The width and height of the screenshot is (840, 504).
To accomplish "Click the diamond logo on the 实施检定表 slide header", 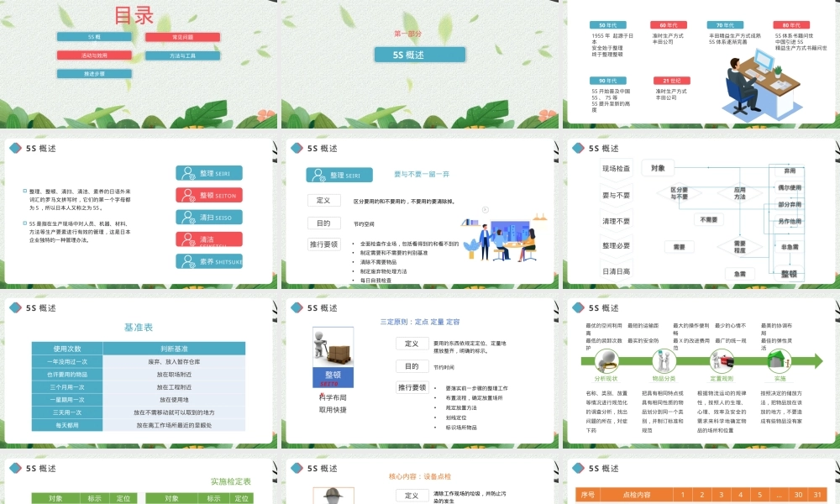I will click(15, 468).
